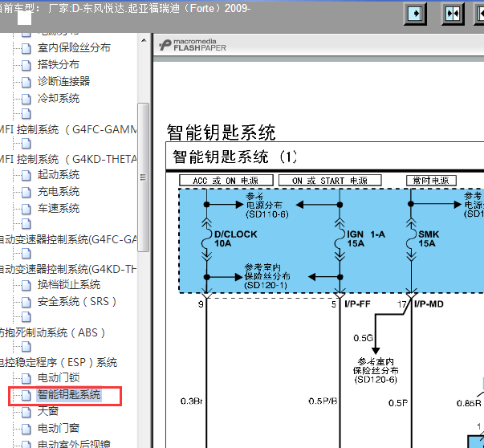Click blank page icon below 安全系统 (SRS)
Screen dimensions: 484x448
[x=26, y=317]
